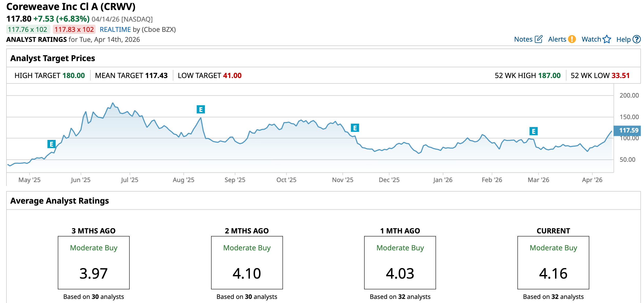Click the Watch star icon
This screenshot has height=303, width=644.
tap(607, 39)
